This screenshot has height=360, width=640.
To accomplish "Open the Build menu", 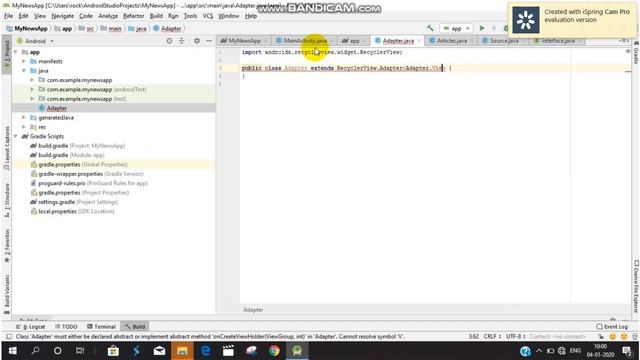I will pos(156,16).
